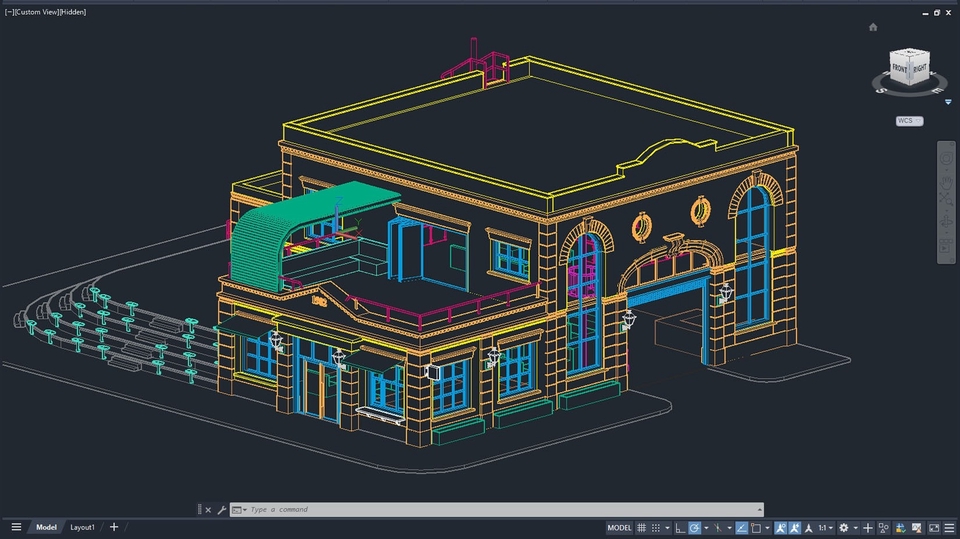Image resolution: width=960 pixels, height=539 pixels.
Task: Toggle Object Snap Tracking in status bar
Action: 741,527
